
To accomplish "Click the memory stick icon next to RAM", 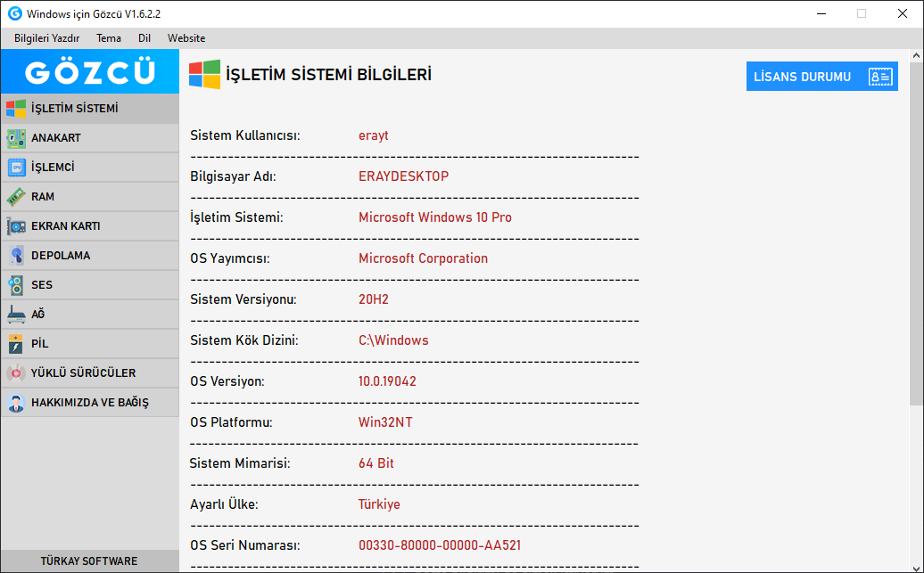I will pos(16,197).
